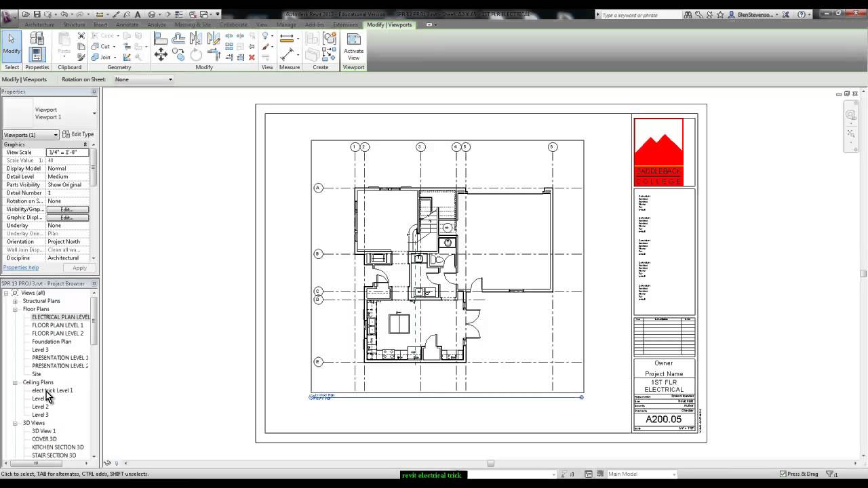Screen dimensions: 868x488
Task: Select the Mirror Draw Axis tool
Action: pos(213,39)
